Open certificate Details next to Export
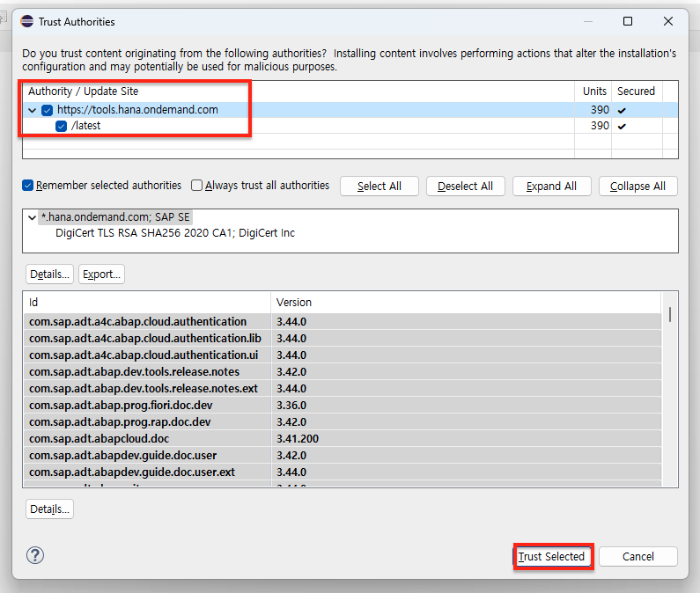This screenshot has width=700, height=593. click(x=49, y=274)
